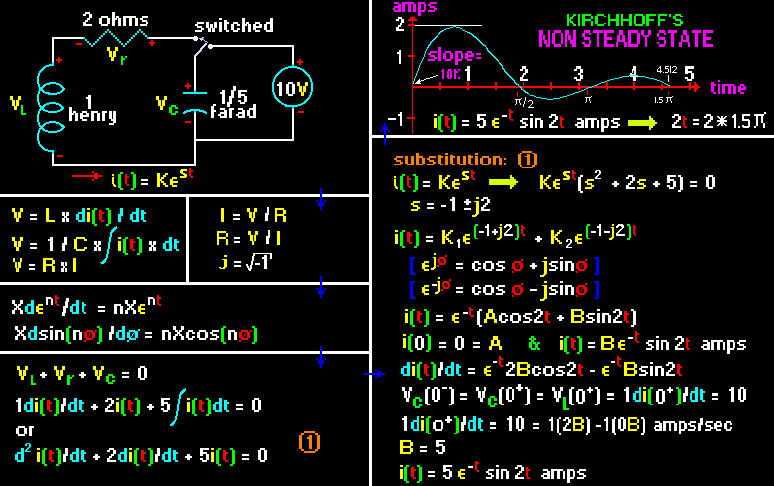Click the '1/5 farad' capacitor label
774x486 pixels.
(x=233, y=104)
